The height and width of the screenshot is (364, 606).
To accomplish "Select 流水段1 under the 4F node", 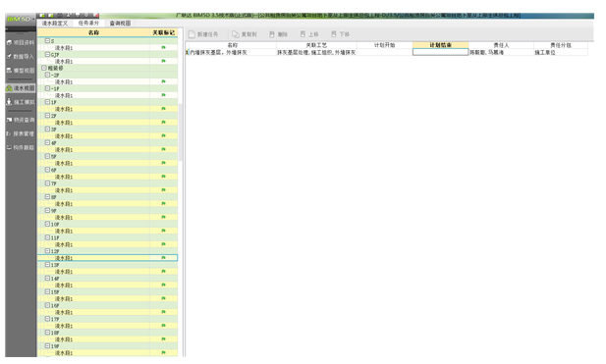I will 64,149.
